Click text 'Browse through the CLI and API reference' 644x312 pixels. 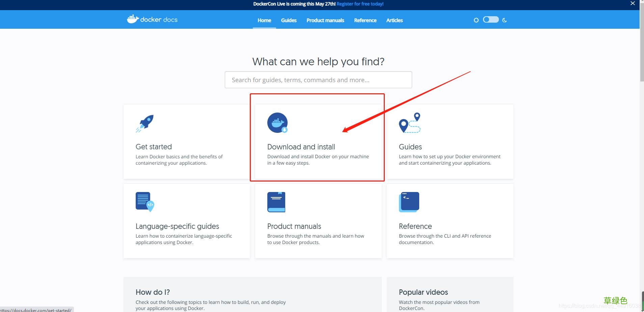(x=445, y=236)
